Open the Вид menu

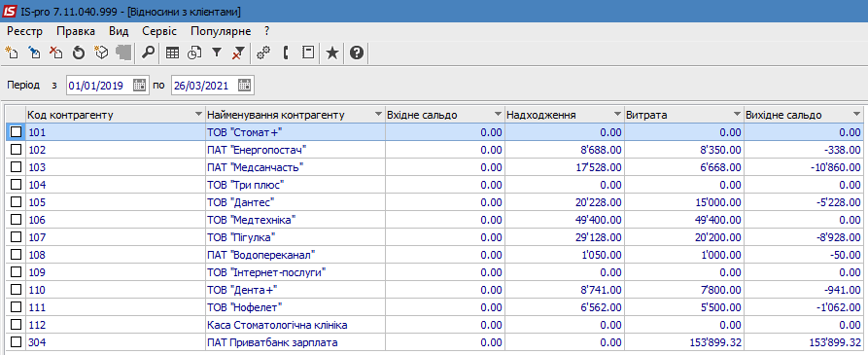(x=119, y=31)
